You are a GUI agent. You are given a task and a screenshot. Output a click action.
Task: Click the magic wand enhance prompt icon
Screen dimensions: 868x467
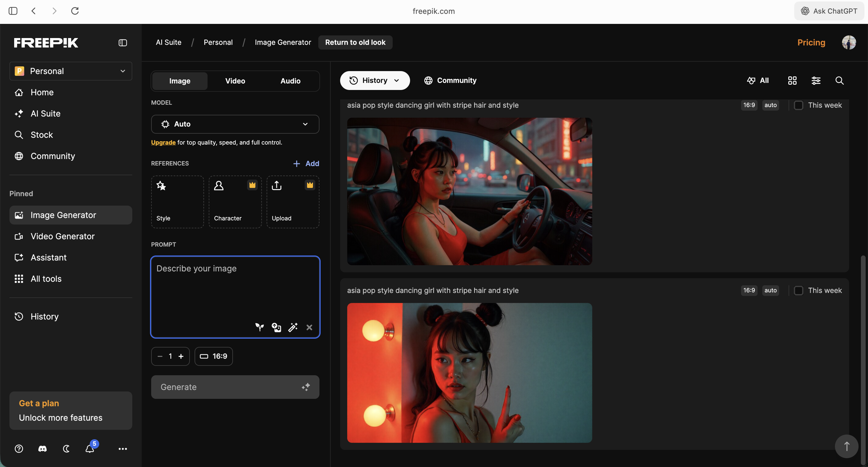click(x=293, y=327)
